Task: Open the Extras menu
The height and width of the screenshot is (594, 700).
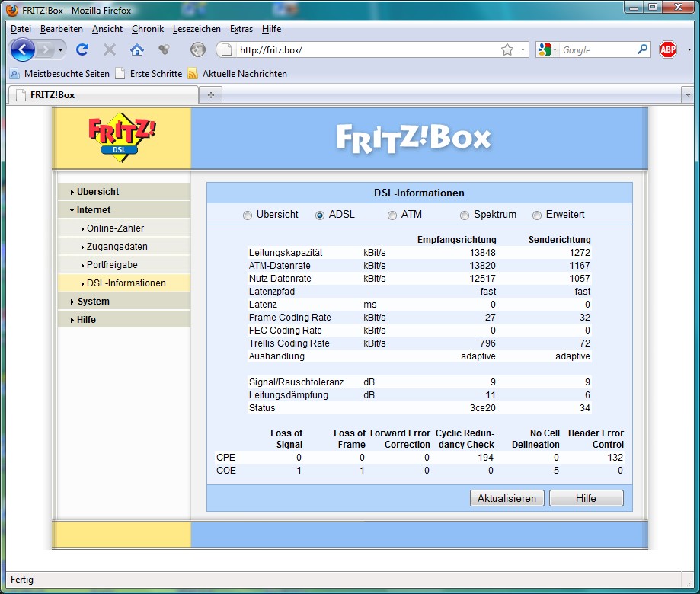Action: tap(241, 29)
